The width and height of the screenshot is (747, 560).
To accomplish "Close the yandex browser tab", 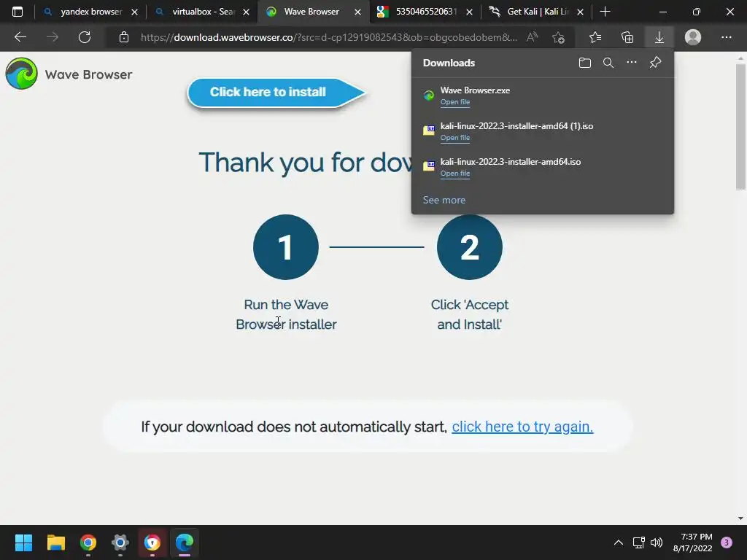I will tap(134, 12).
